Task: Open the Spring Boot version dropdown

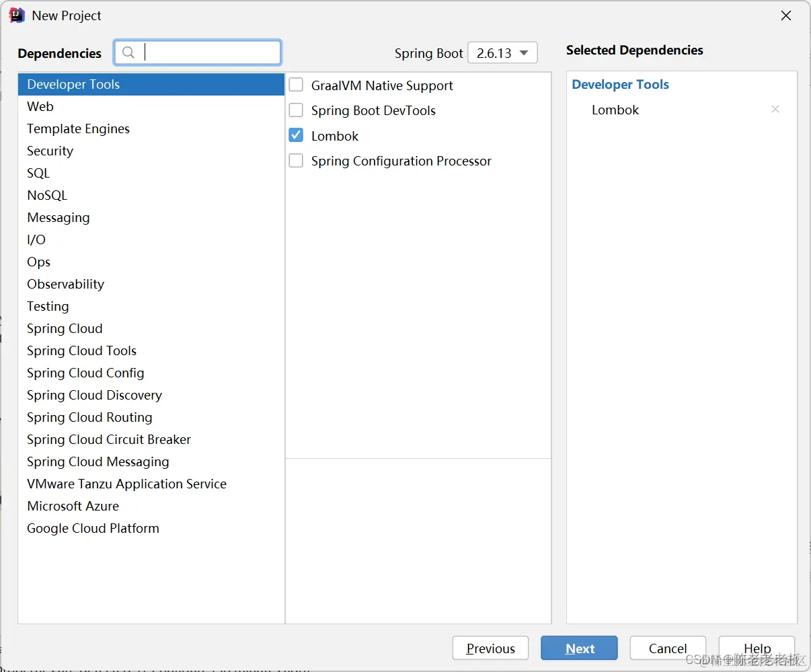Action: click(502, 52)
